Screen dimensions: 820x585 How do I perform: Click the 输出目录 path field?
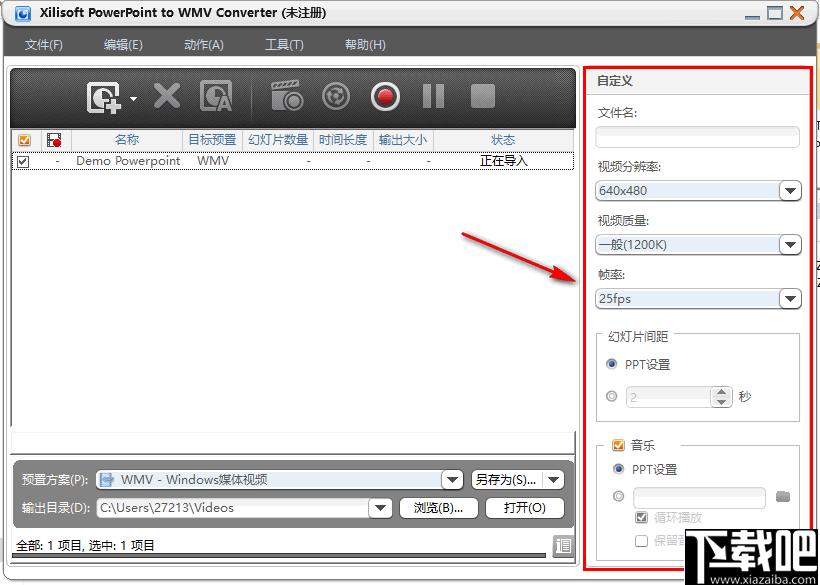(x=233, y=508)
